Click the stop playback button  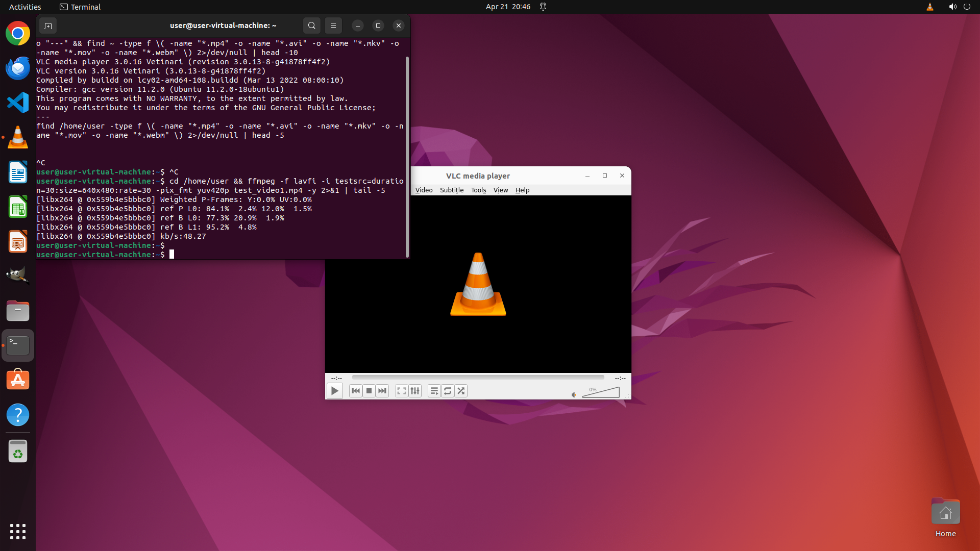[369, 391]
